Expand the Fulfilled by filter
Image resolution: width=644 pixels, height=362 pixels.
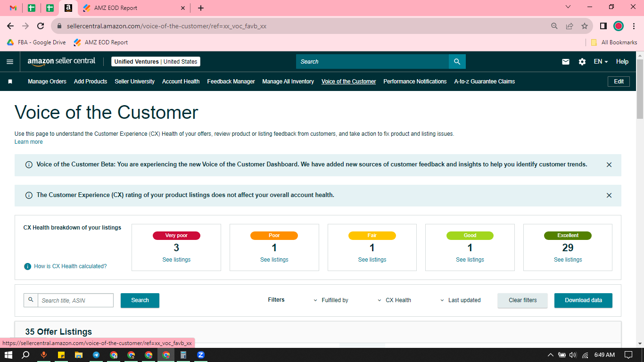331,300
